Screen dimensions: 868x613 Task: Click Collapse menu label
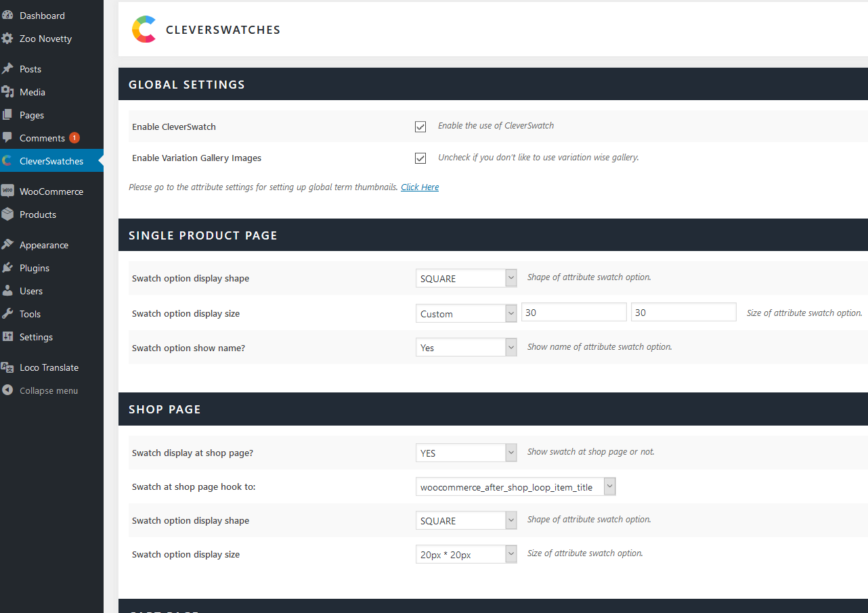[49, 390]
